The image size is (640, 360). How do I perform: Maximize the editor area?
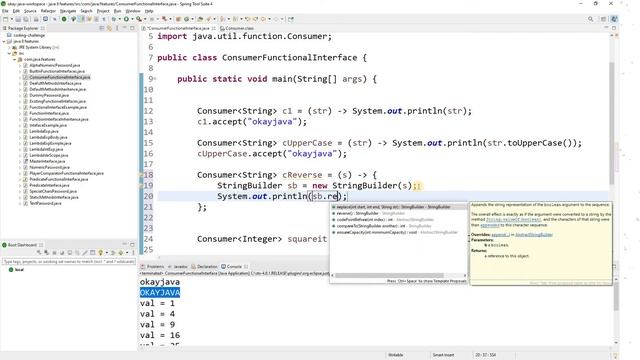(x=614, y=28)
